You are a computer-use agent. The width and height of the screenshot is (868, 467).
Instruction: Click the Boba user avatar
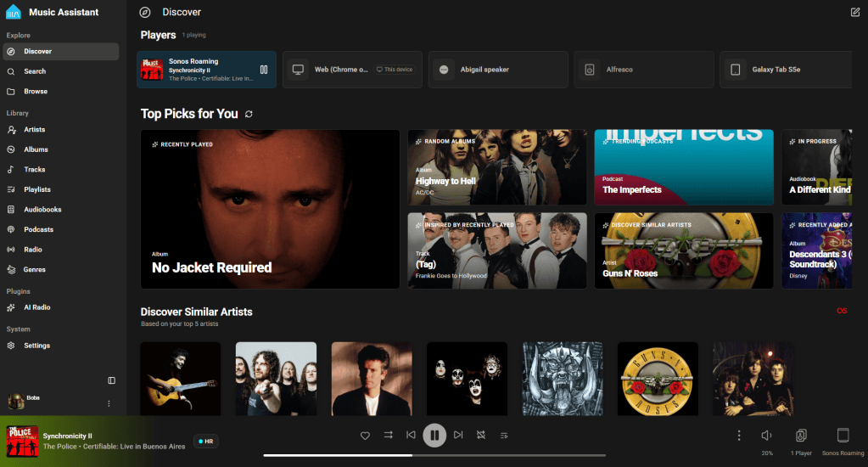(16, 402)
